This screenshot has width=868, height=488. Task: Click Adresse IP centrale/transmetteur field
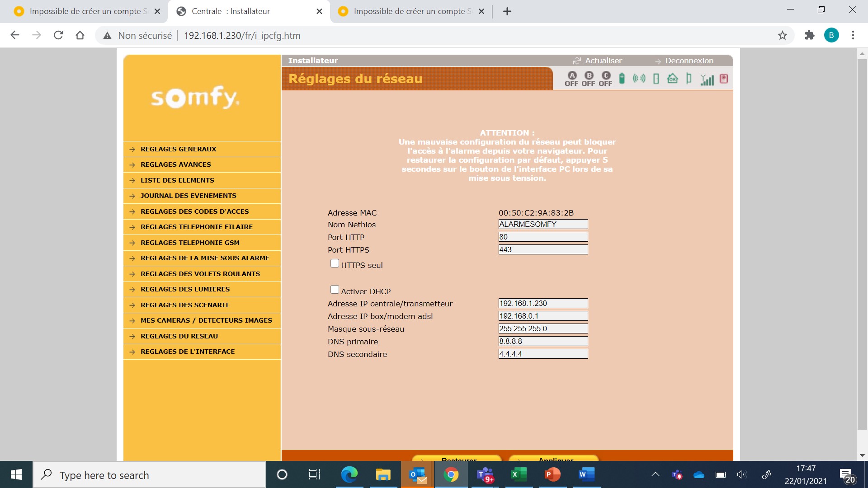(x=543, y=303)
